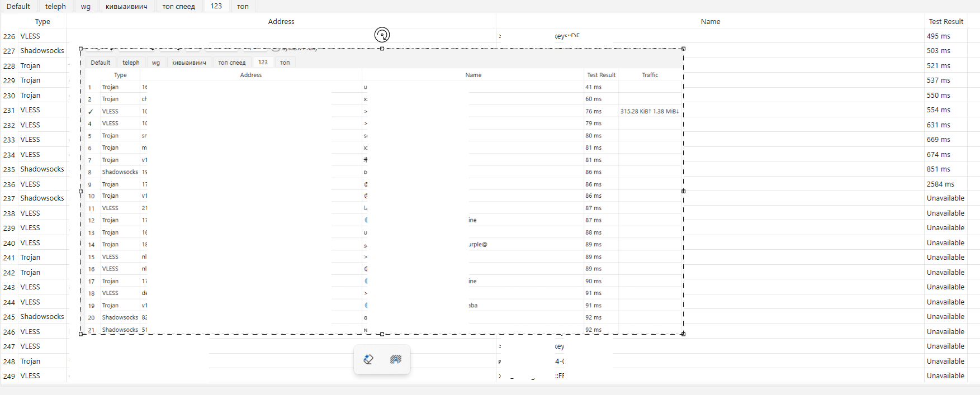Screen dimensions: 980x395
Task: Click the '315.28 KiB↑ 1.38 MiB↓' traffic value
Action: pos(649,111)
